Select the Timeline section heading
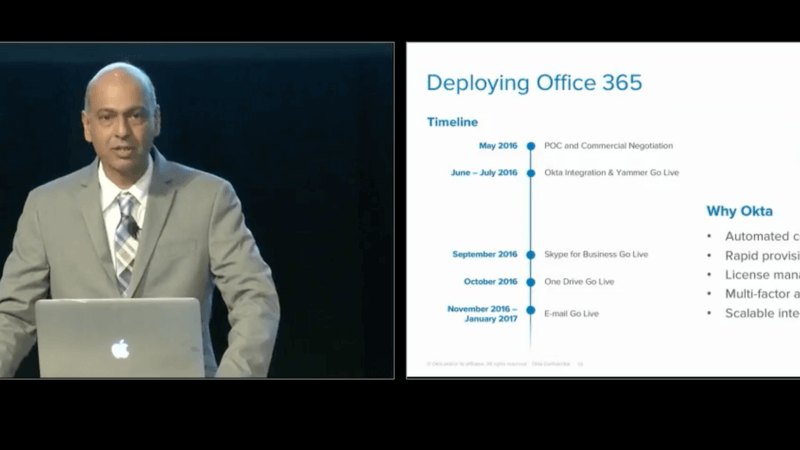 (x=452, y=122)
